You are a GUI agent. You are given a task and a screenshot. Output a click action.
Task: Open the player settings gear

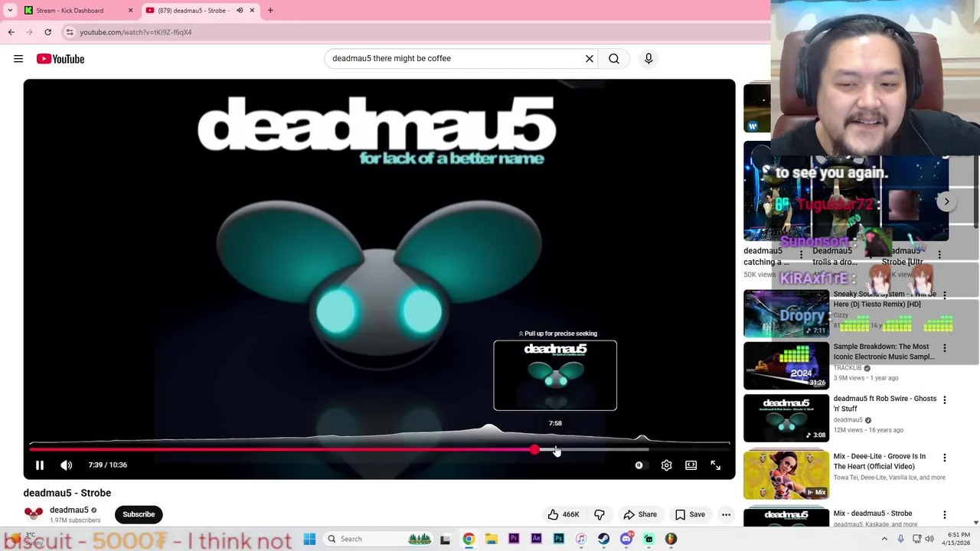tap(666, 465)
